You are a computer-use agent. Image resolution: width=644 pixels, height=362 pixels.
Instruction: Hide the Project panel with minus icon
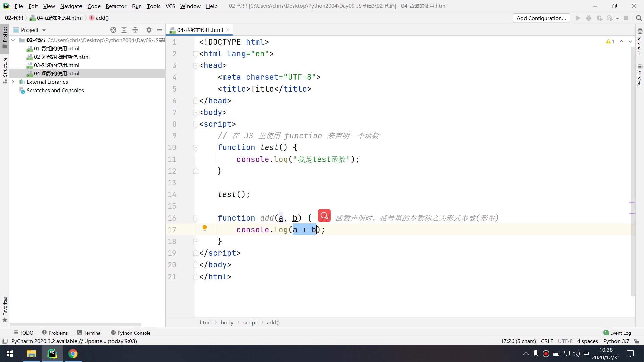point(160,30)
